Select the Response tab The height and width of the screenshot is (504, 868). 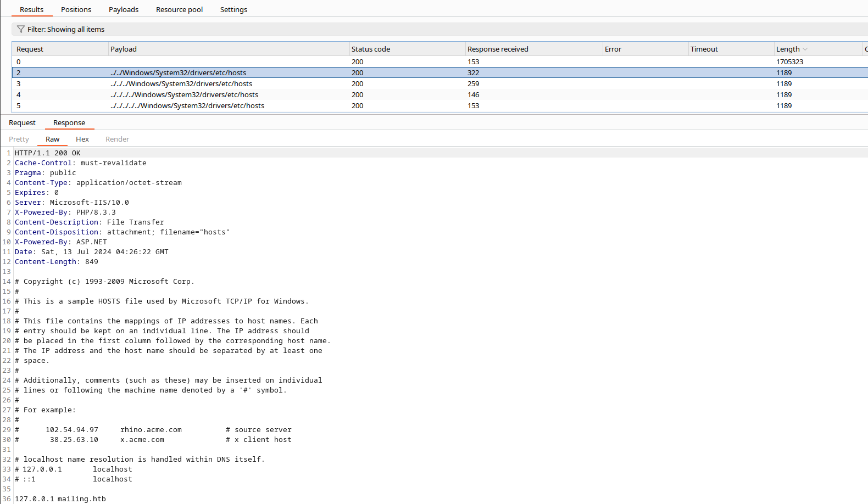[69, 122]
